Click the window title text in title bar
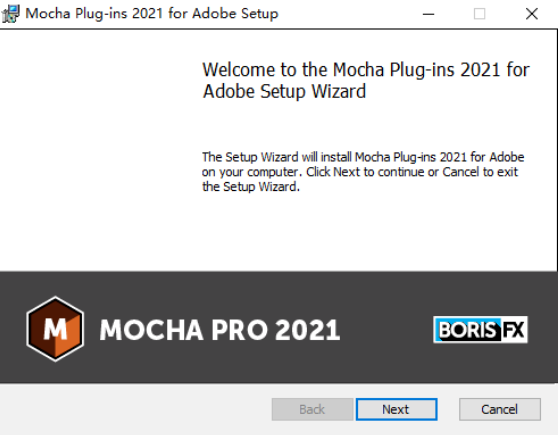This screenshot has height=435, width=558. (x=152, y=14)
